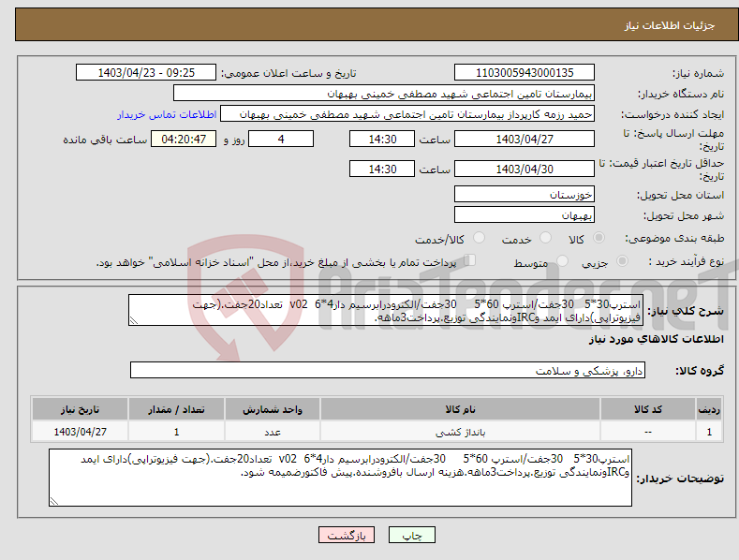Click تاریخ نیاز column header
The width and height of the screenshot is (739, 560).
81,409
